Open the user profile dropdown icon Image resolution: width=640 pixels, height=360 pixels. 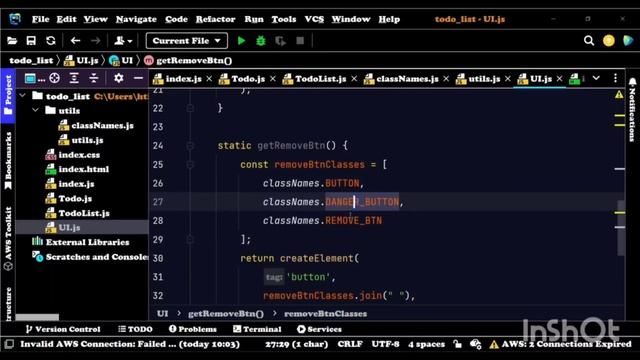coord(123,41)
